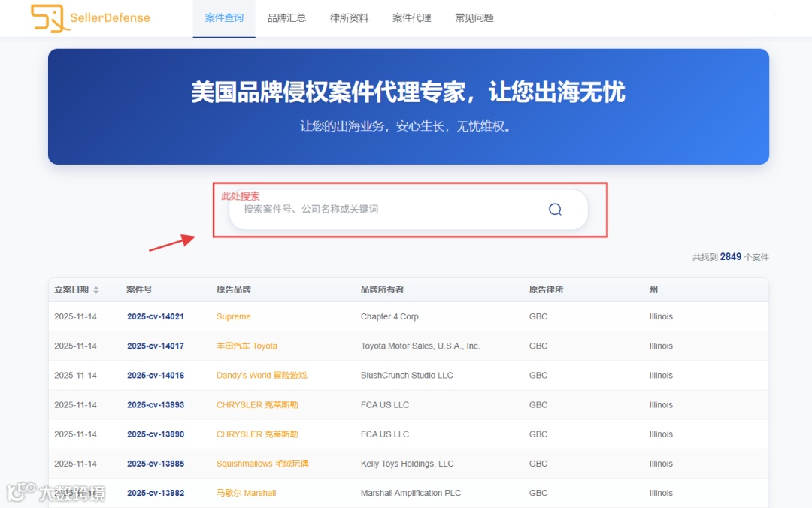Sort by 立案日期 arrow icon
Viewport: 812px width, 508px height.
pos(95,290)
